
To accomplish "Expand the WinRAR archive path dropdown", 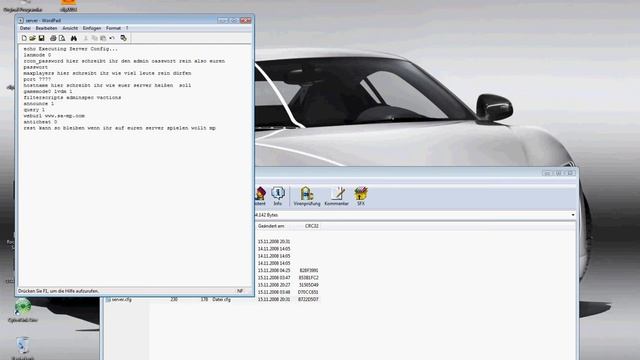I will [573, 215].
